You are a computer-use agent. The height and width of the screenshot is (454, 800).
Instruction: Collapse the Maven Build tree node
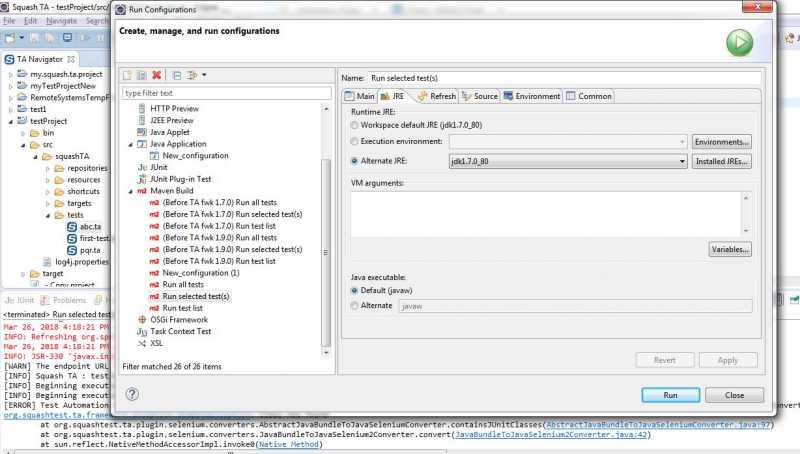click(x=129, y=190)
